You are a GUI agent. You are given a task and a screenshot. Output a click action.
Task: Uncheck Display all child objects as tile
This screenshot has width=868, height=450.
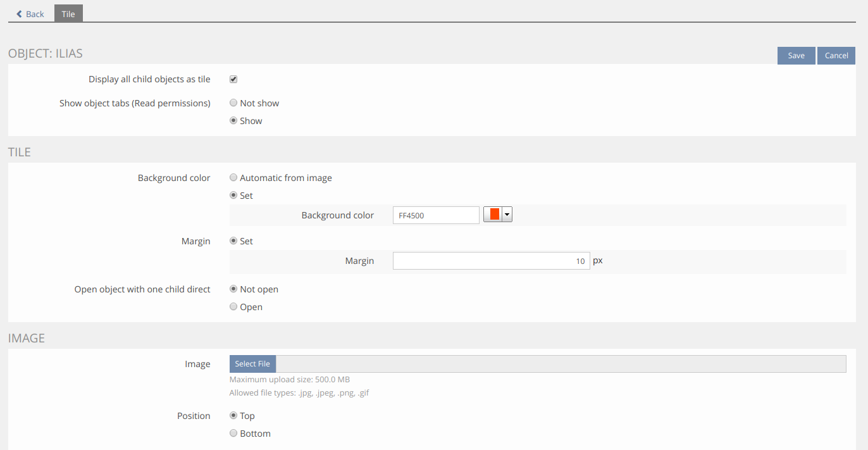click(233, 79)
